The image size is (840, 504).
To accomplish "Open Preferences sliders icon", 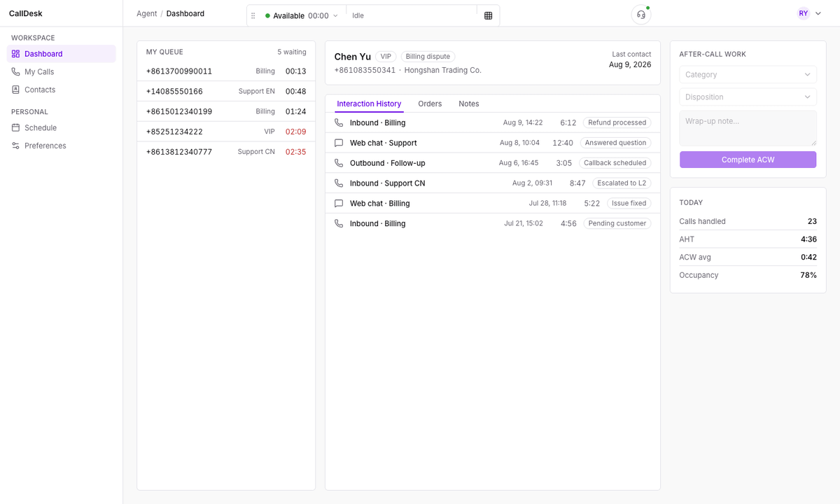I will tap(16, 146).
